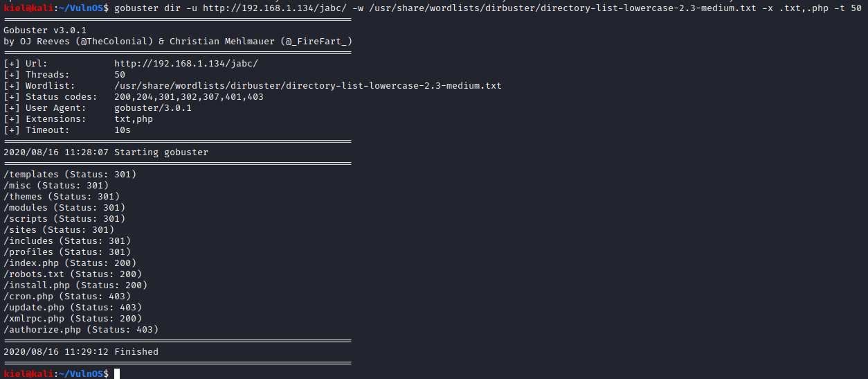
Task: Click the /templates directory result line
Action: (x=70, y=175)
